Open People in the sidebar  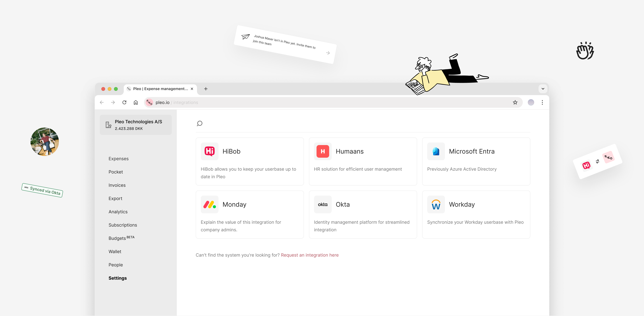116,265
